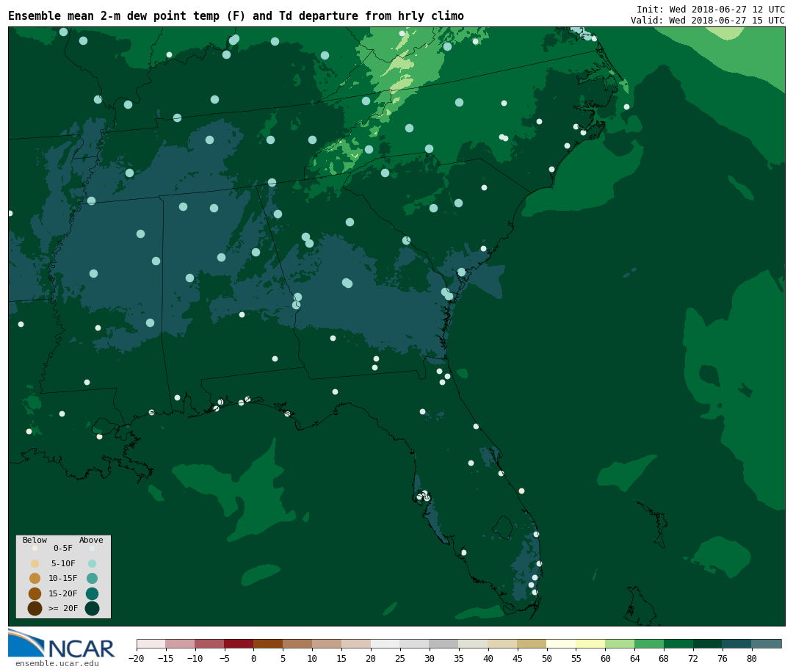This screenshot has width=793, height=672.
Task: Pick the brown swatch between 0 and 5
Action: 269,643
